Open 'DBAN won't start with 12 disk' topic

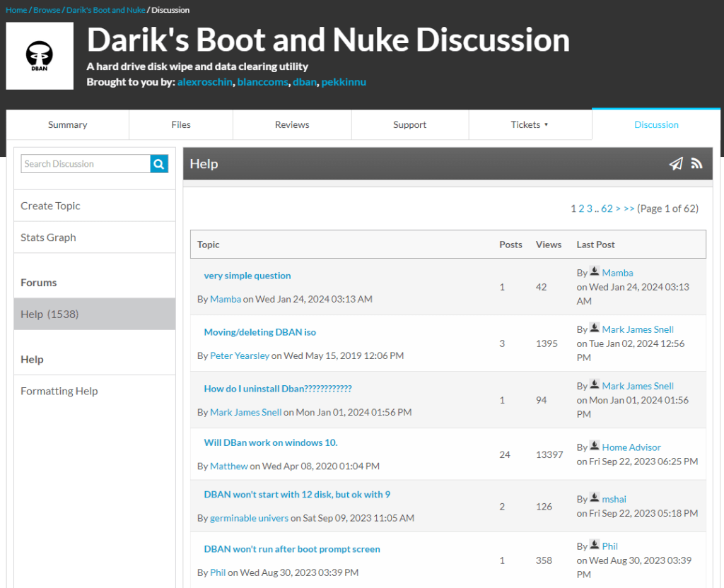[x=297, y=494]
